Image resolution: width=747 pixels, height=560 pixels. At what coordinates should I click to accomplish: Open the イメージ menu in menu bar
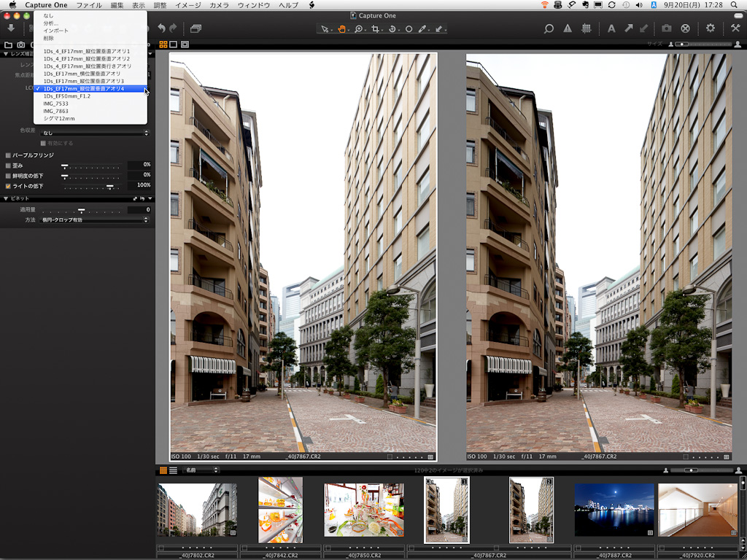point(187,5)
